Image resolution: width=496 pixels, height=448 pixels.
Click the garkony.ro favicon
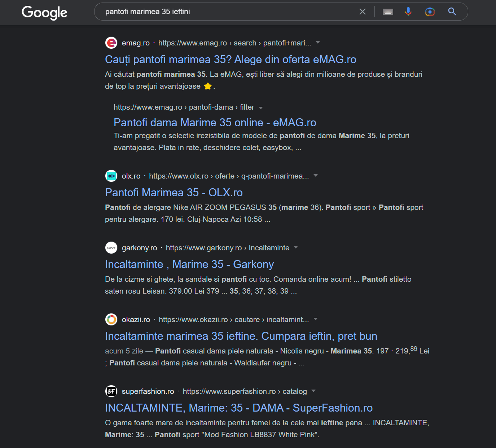point(111,248)
